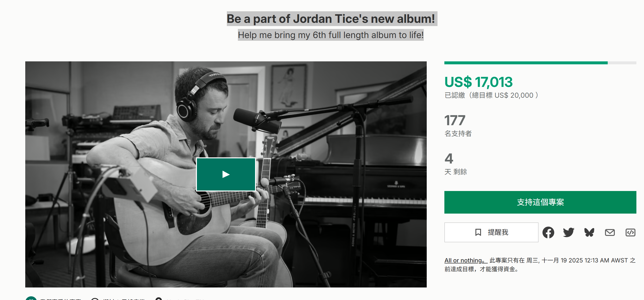Play the Jordan Tice campaign video

click(226, 174)
